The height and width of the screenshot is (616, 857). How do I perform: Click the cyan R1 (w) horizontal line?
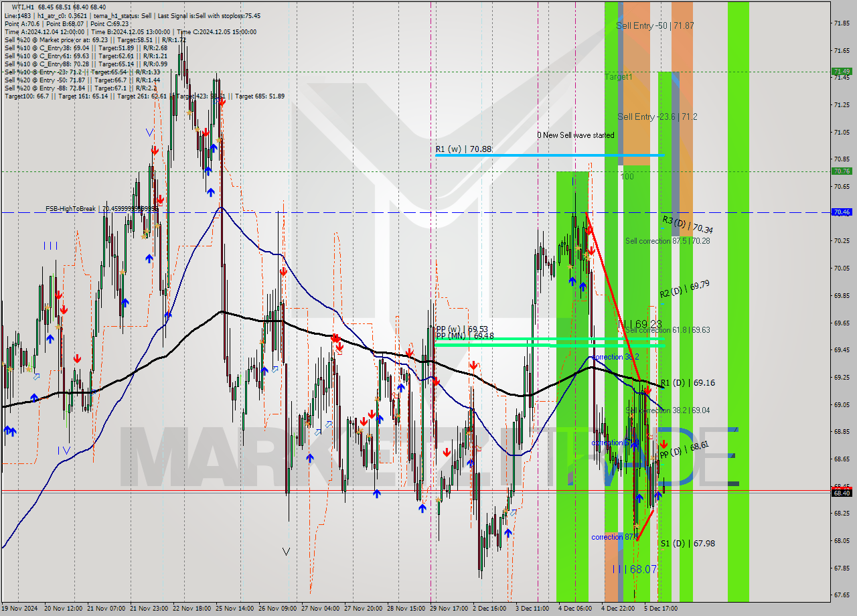click(550, 155)
